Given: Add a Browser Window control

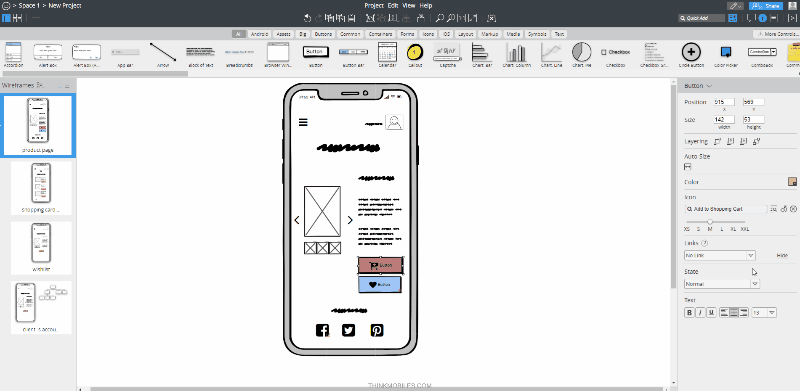Looking at the screenshot, I should (278, 55).
